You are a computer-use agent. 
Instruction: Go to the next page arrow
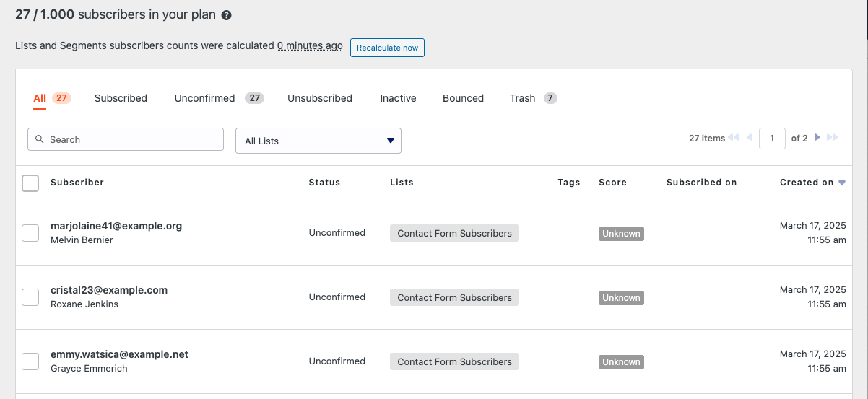817,138
